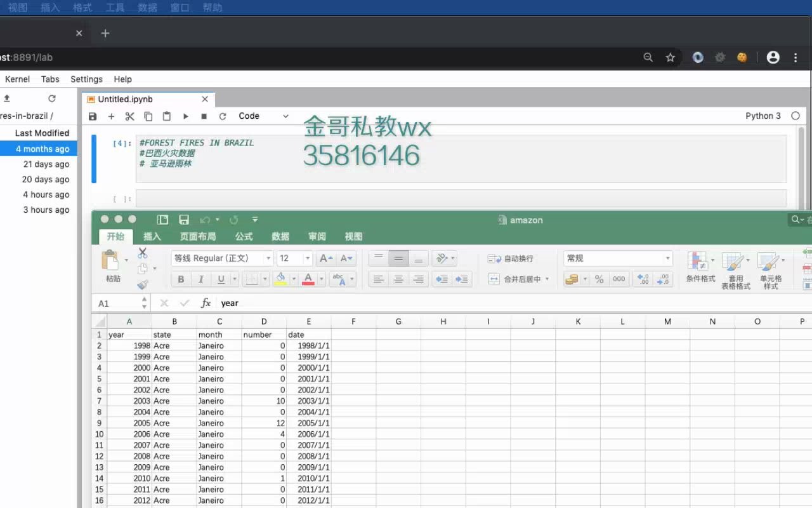812x508 pixels.
Task: Open the Code cell type dropdown
Action: (x=262, y=116)
